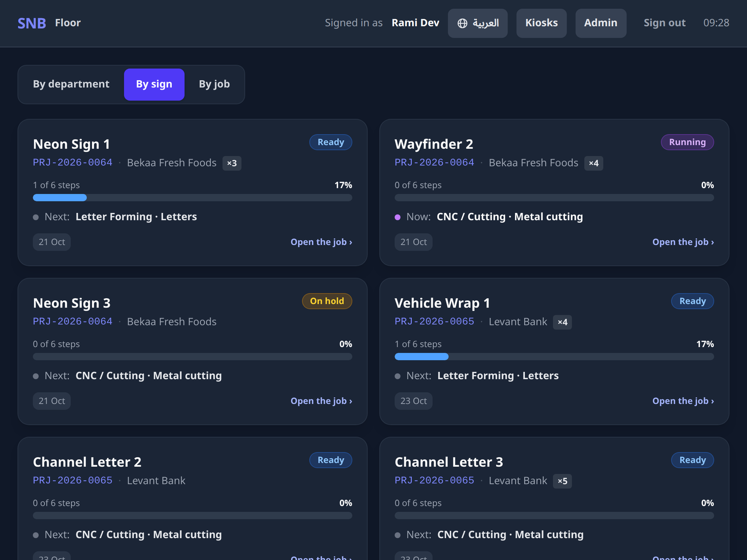The width and height of the screenshot is (747, 560).
Task: Click the Ready badge on Channel Letter 2
Action: [331, 460]
